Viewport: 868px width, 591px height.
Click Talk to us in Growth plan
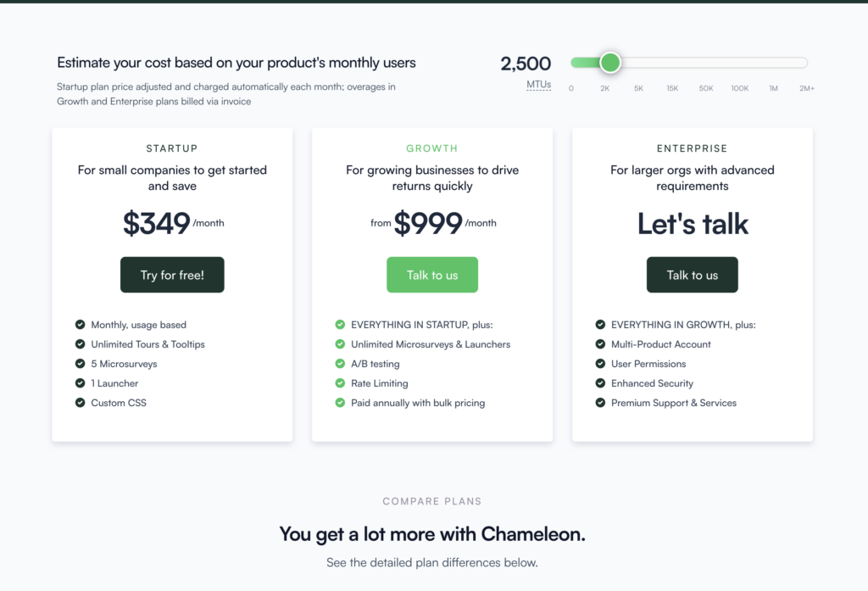point(432,275)
